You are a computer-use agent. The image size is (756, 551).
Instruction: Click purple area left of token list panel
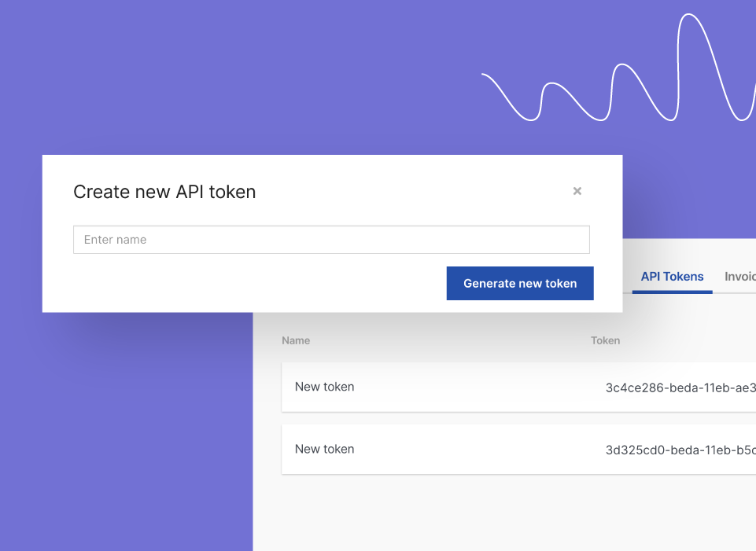tap(125, 433)
